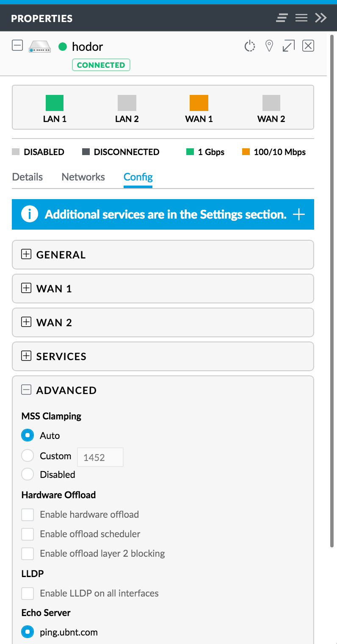
Task: Click the locate device pin icon
Action: point(269,46)
